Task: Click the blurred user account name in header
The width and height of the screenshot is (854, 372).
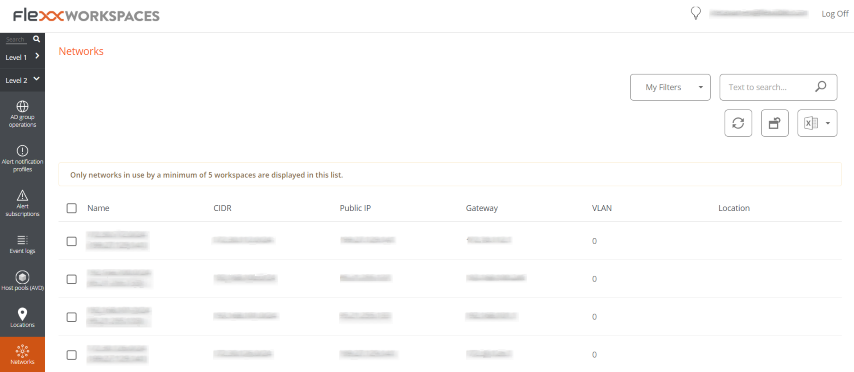Action: 759,14
